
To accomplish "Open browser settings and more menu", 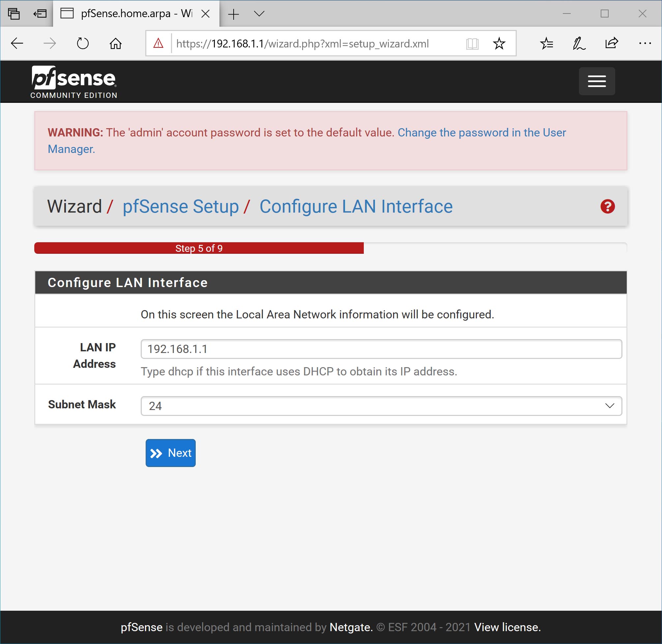I will pos(645,43).
